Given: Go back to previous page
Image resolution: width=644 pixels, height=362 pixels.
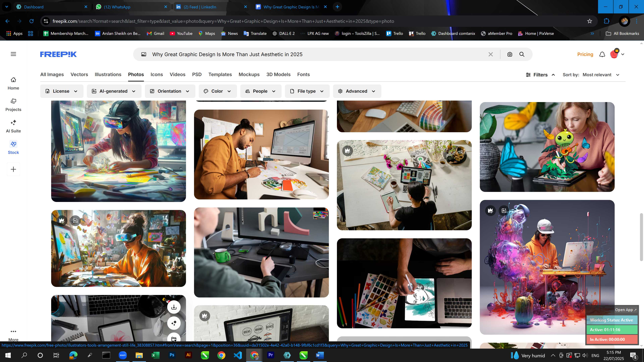Looking at the screenshot, I should click(8, 21).
